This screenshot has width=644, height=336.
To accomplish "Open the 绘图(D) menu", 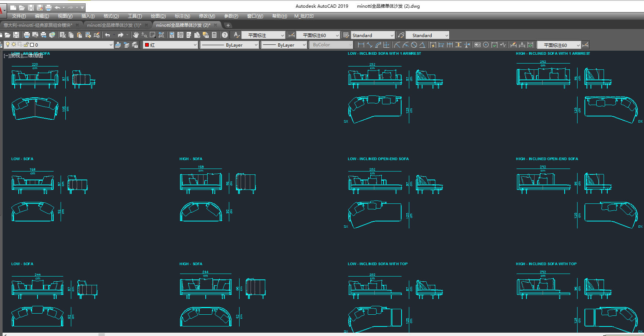I will (158, 16).
